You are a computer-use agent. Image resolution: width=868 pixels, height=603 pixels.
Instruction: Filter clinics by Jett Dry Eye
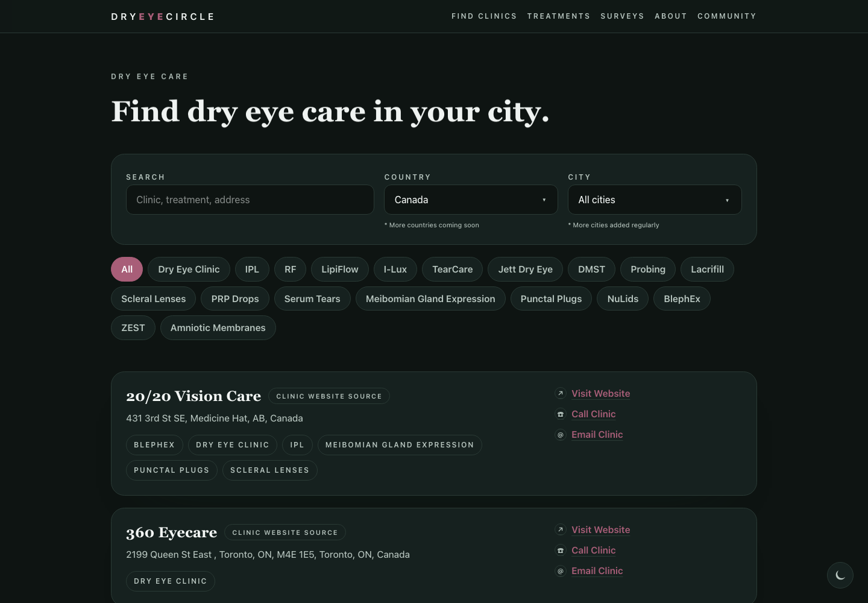[526, 269]
